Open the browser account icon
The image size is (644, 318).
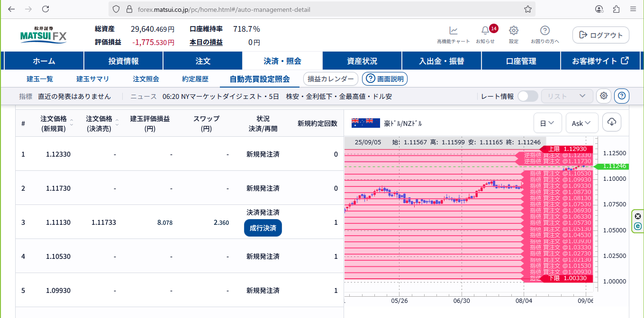[x=599, y=9]
